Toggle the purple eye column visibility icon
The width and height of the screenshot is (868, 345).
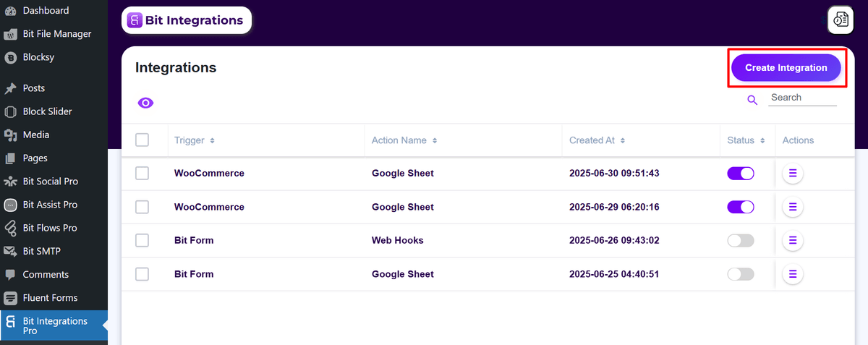[x=145, y=103]
